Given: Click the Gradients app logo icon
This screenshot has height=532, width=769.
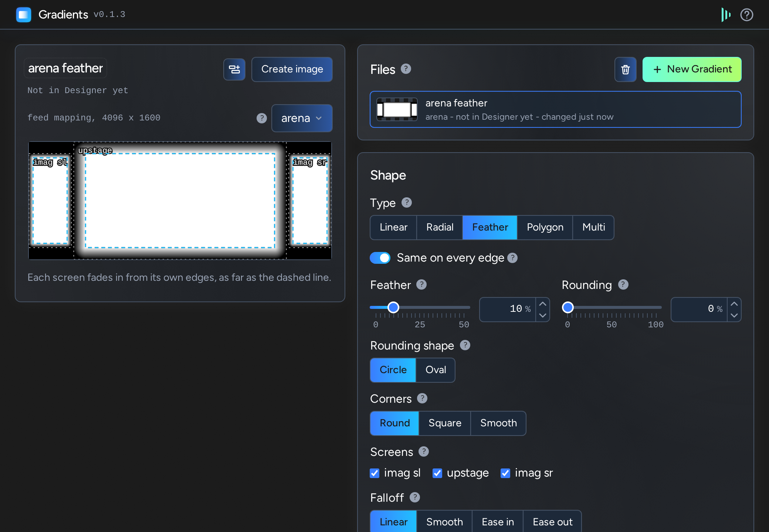Looking at the screenshot, I should (x=24, y=15).
